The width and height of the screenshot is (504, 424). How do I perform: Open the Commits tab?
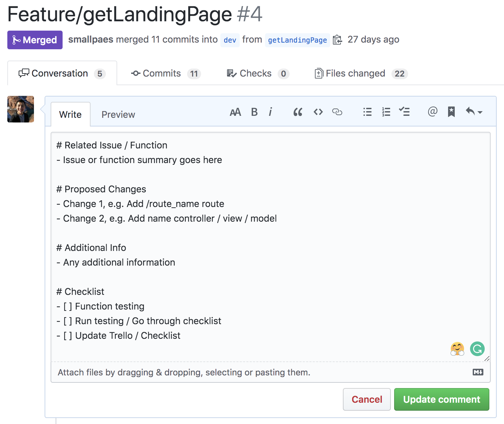[x=166, y=73]
